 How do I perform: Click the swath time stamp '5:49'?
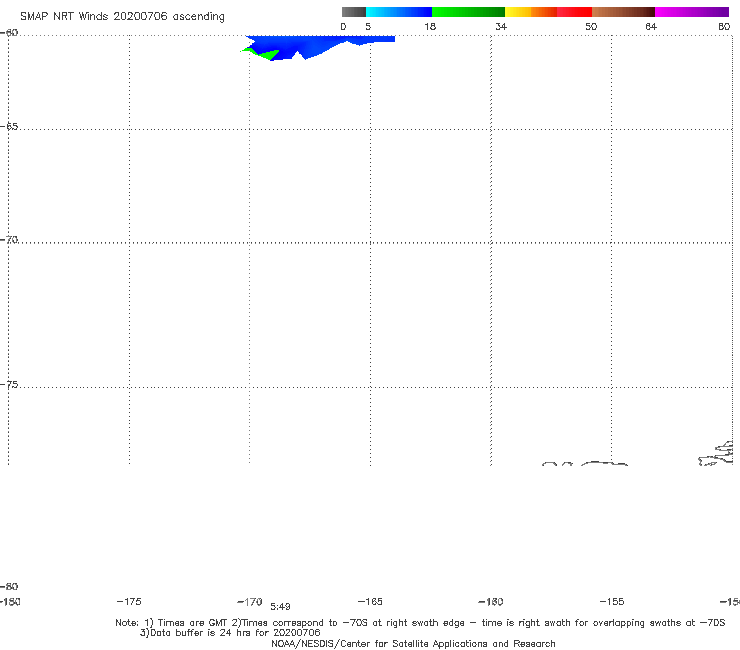pos(280,607)
